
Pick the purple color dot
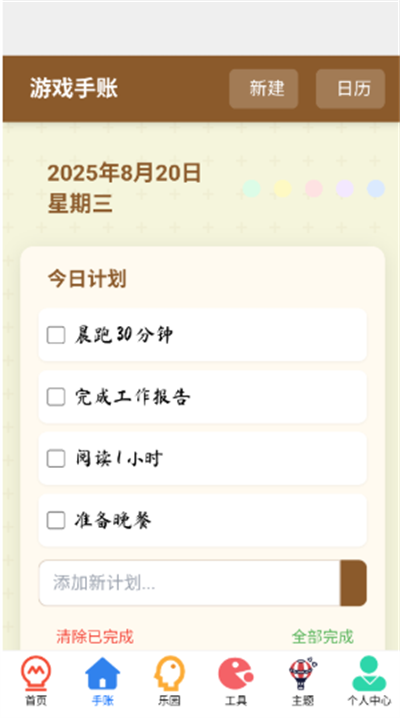(345, 188)
